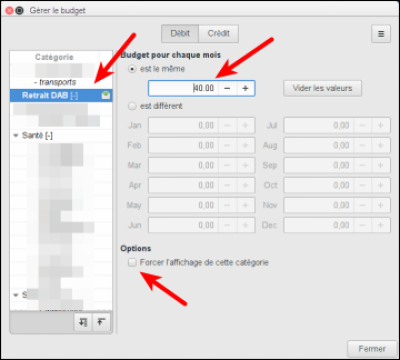Close the Gérer le budget window
The width and height of the screenshot is (400, 360).
coord(9,11)
